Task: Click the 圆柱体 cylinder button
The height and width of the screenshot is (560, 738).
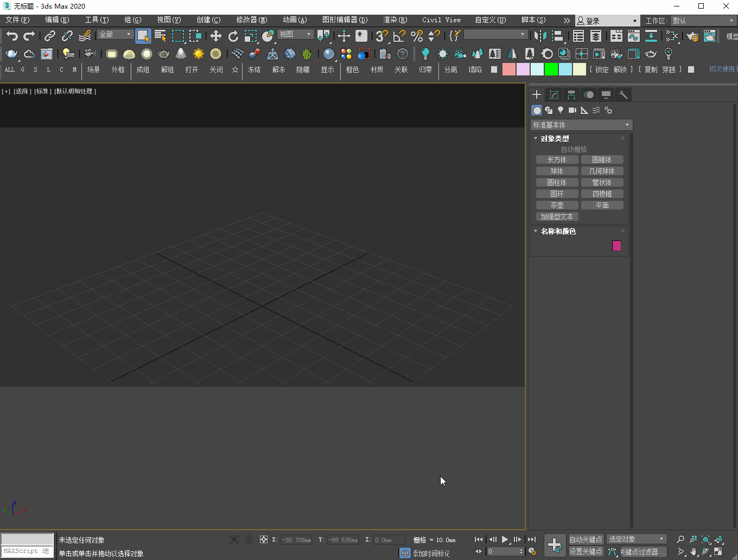Action: click(x=557, y=182)
